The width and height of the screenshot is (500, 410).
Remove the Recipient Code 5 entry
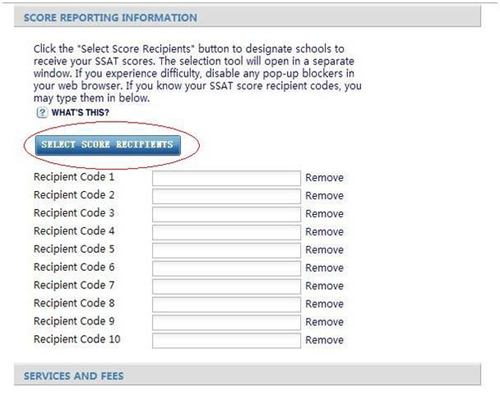(x=324, y=250)
